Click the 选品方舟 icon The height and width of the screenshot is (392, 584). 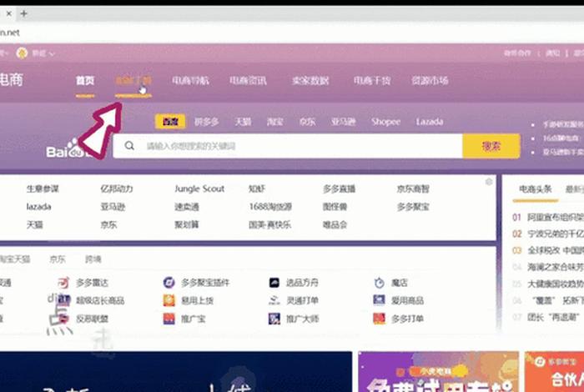274,283
